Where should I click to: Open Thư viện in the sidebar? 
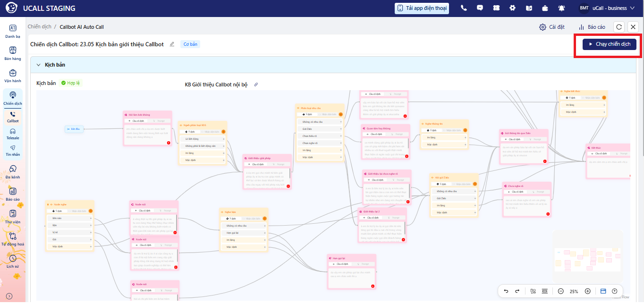coord(13,216)
